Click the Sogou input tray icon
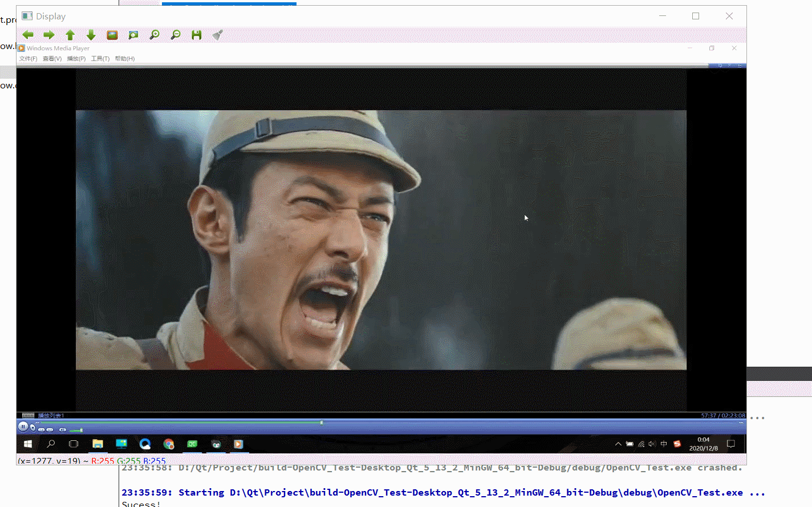 click(677, 444)
